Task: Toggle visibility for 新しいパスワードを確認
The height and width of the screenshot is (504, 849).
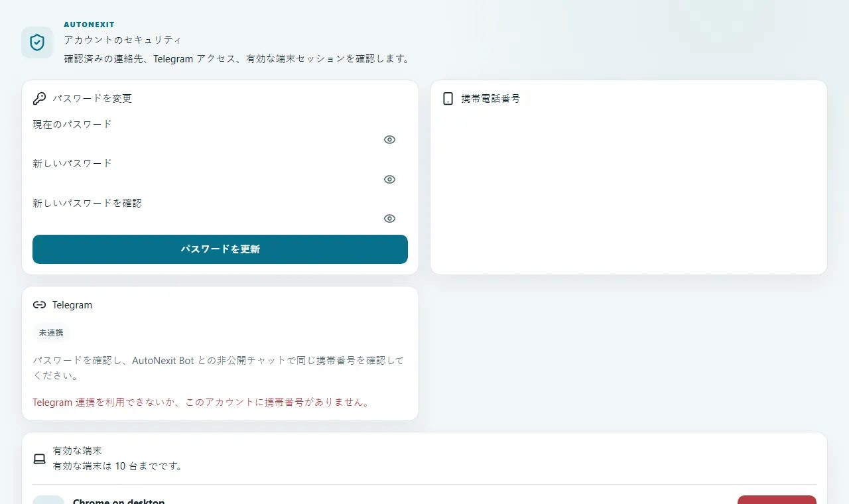Action: point(389,218)
